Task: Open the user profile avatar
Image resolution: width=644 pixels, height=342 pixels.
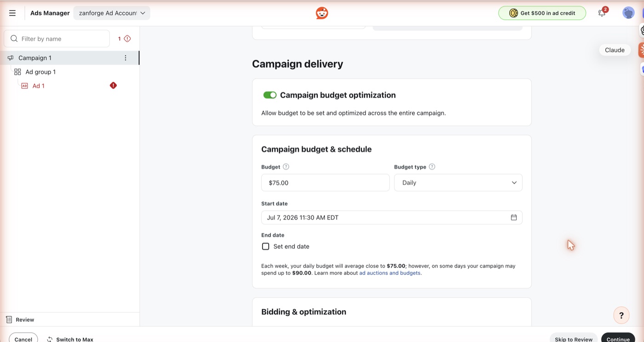Action: [628, 13]
